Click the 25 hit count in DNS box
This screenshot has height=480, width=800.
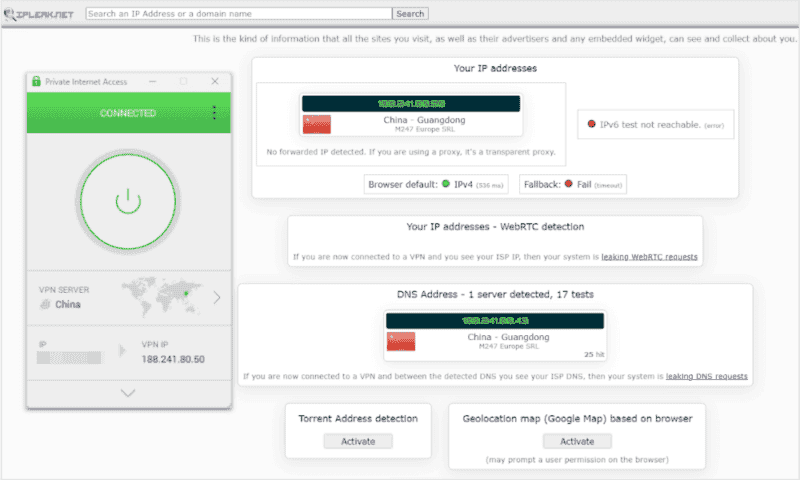pos(594,354)
